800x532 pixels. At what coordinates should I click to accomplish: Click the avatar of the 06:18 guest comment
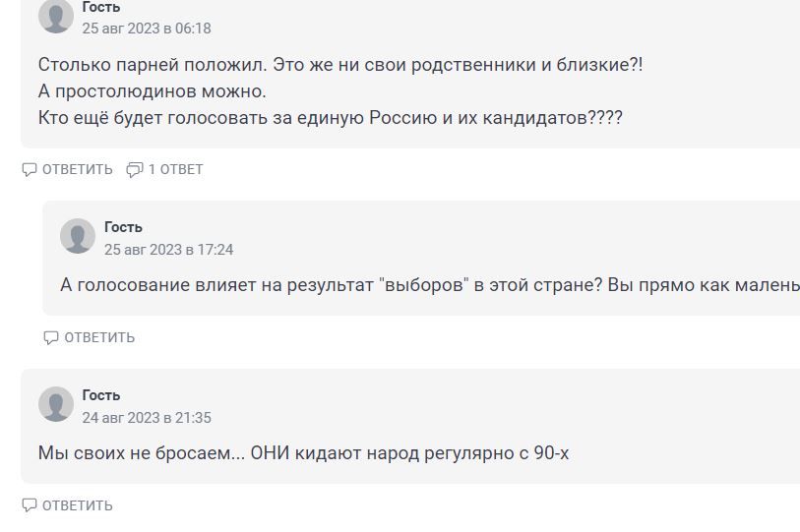(x=56, y=16)
